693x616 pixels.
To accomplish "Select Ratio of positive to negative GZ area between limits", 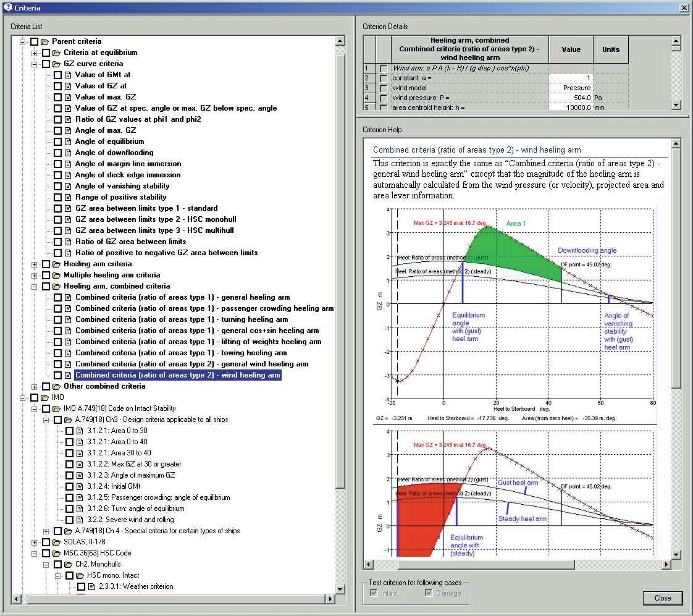I will (x=166, y=253).
